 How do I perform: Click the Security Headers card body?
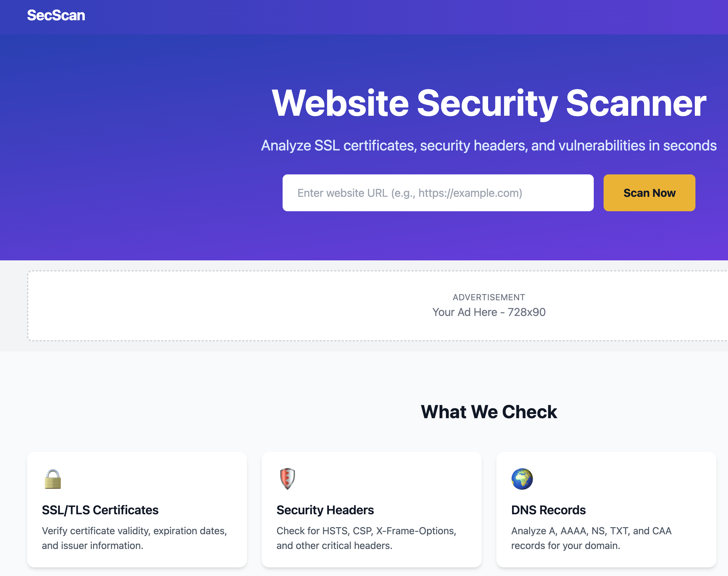(371, 509)
